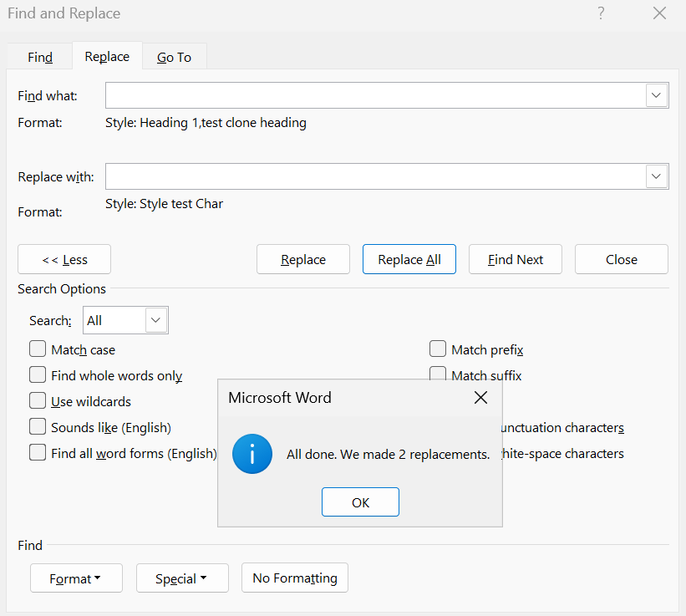
Task: Focus the Replace with text field
Action: tap(375, 176)
